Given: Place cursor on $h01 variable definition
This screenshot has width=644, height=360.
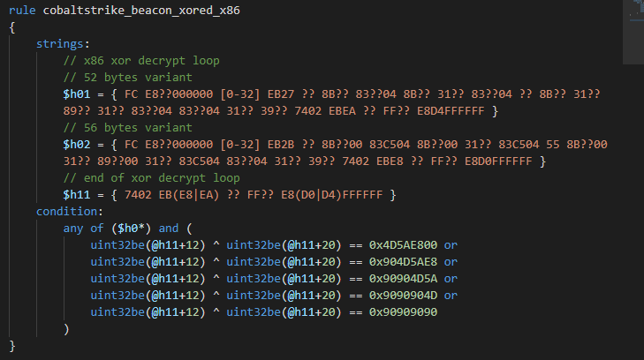Looking at the screenshot, I should 76,94.
